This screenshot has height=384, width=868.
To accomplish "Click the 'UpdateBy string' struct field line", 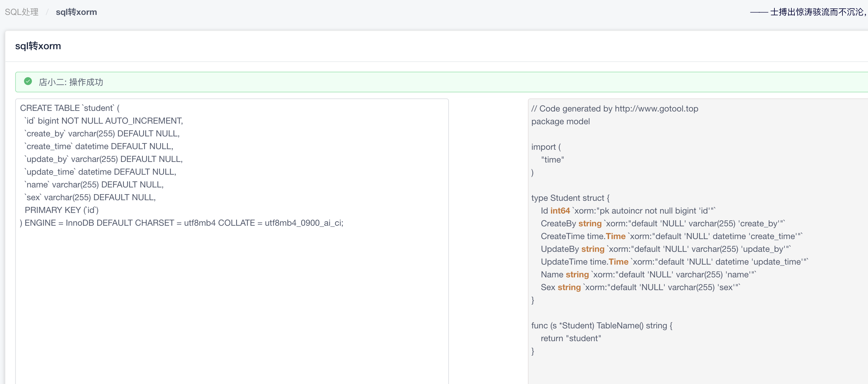I will coord(666,250).
